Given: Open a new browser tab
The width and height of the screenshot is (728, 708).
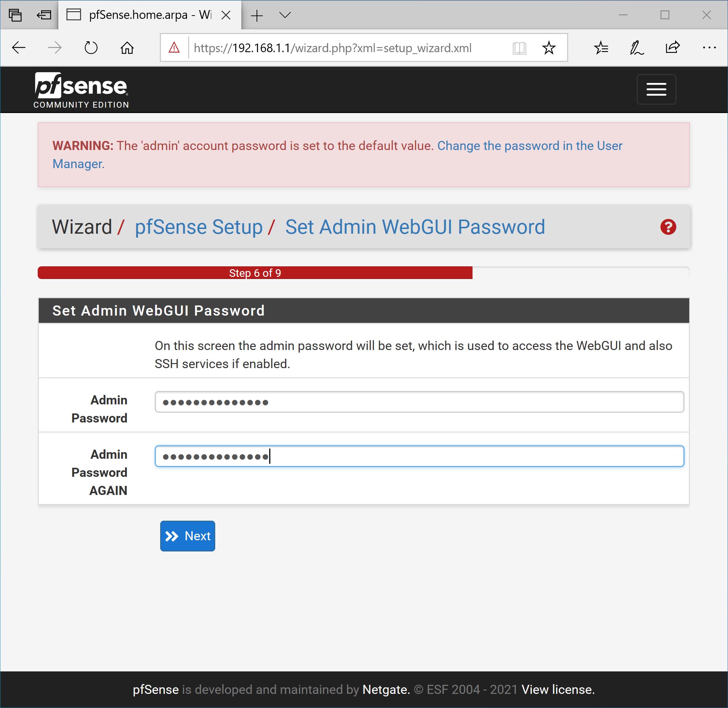Looking at the screenshot, I should tap(257, 15).
